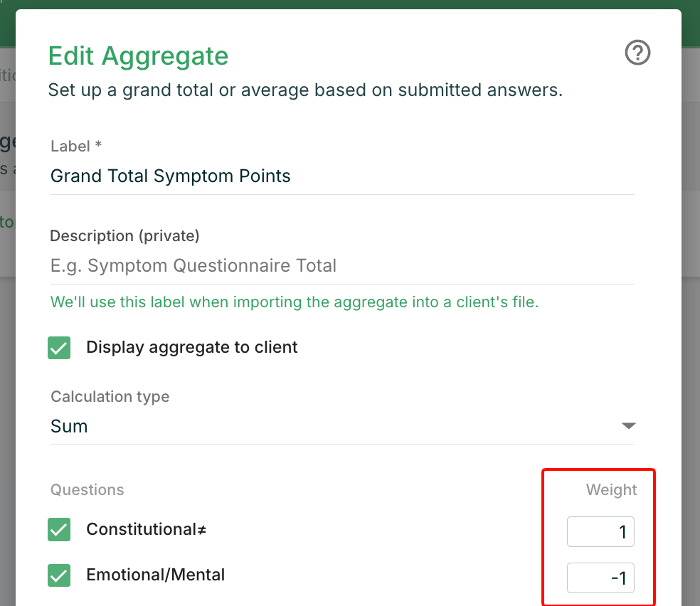This screenshot has width=700, height=606.
Task: Click the "Label *" field caption
Action: click(76, 147)
